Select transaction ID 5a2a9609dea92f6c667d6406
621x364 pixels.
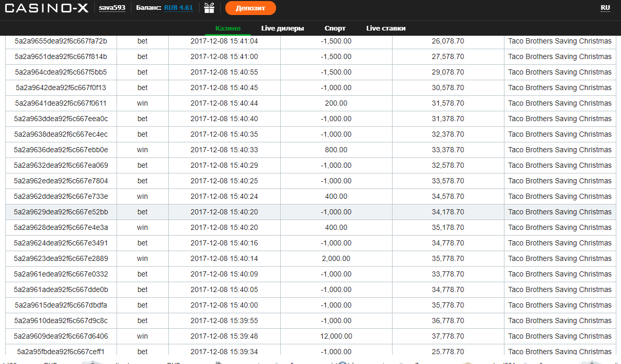click(x=61, y=336)
